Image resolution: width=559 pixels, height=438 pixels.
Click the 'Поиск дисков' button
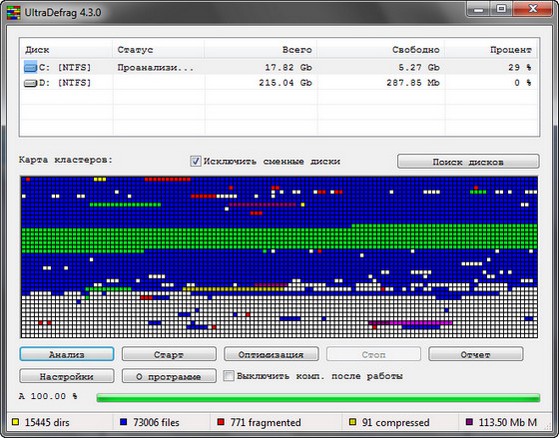click(468, 162)
